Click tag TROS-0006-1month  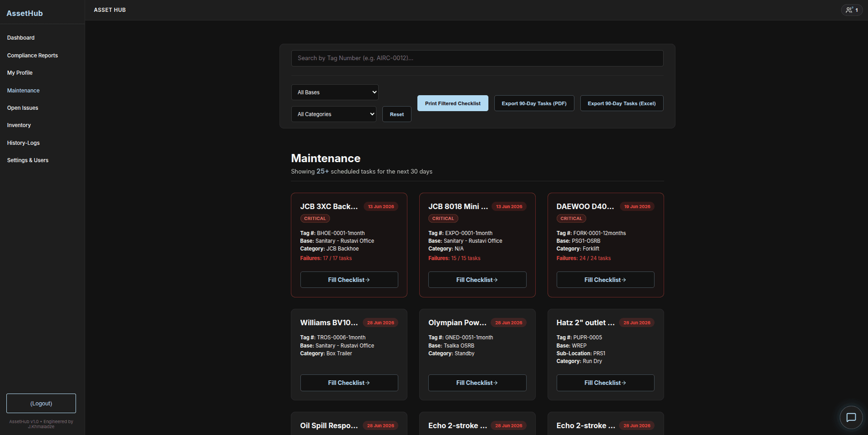pos(341,338)
